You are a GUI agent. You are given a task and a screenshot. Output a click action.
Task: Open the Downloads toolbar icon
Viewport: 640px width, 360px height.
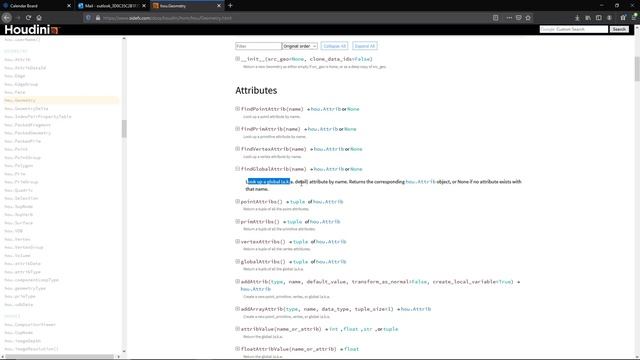[577, 18]
